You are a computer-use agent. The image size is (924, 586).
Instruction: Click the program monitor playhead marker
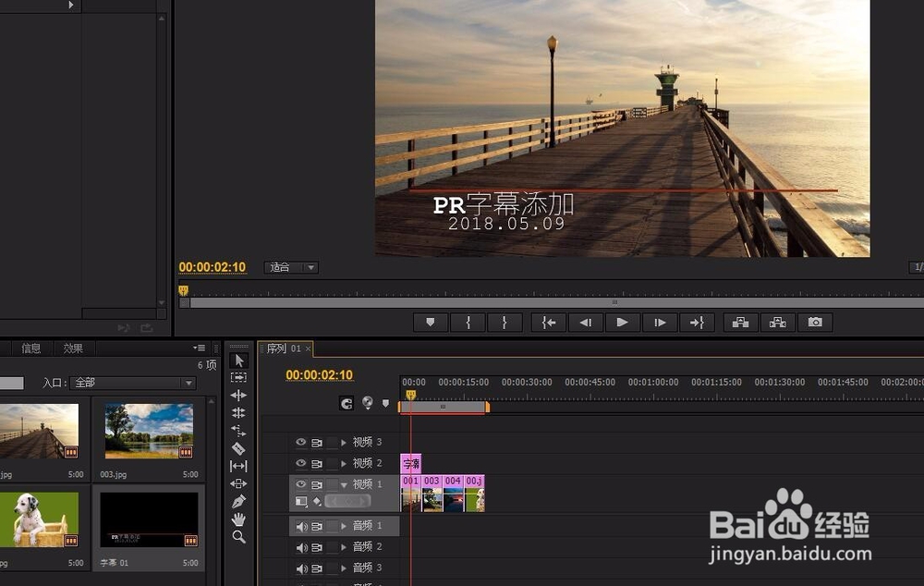[183, 290]
